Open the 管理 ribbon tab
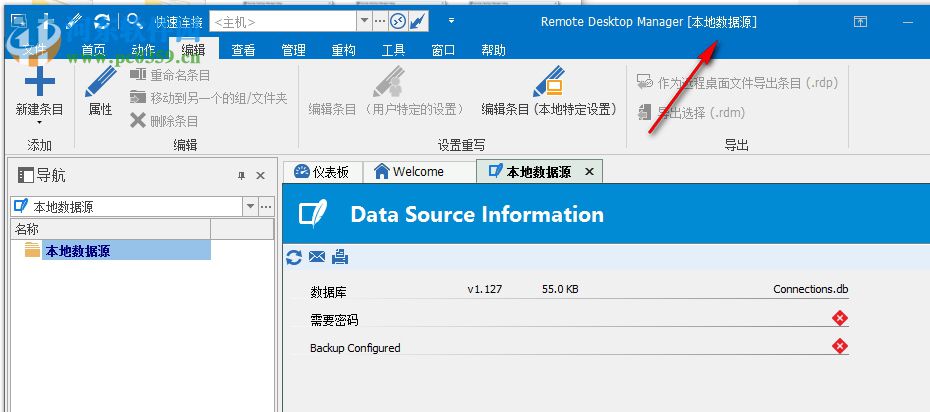Image resolution: width=930 pixels, height=412 pixels. click(293, 50)
